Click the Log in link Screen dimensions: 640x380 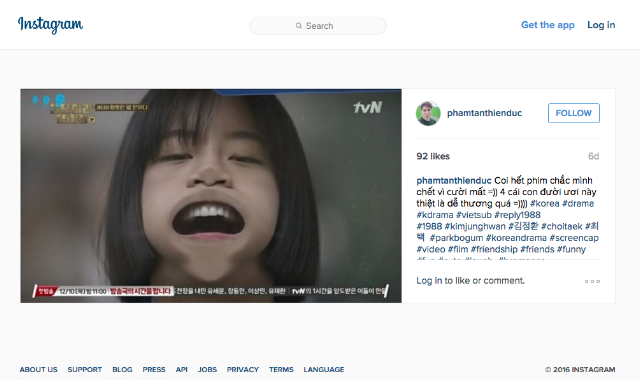(601, 25)
